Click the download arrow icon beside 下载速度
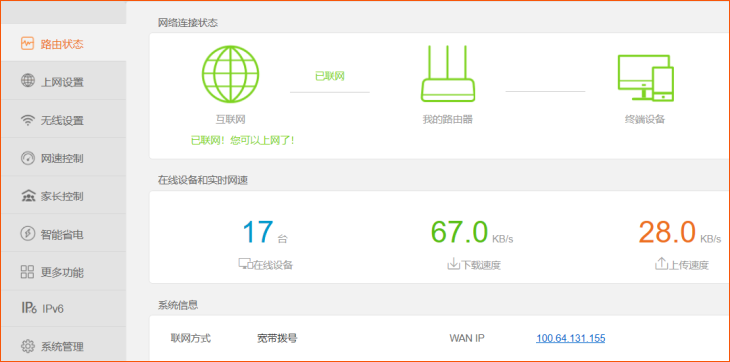Screen dimensions: 730x362 [x=453, y=264]
